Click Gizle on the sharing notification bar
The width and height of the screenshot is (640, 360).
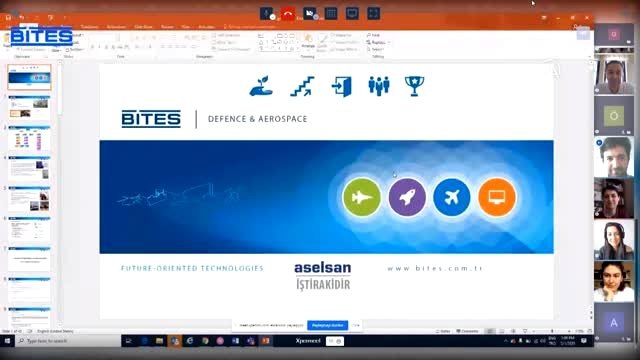356,325
